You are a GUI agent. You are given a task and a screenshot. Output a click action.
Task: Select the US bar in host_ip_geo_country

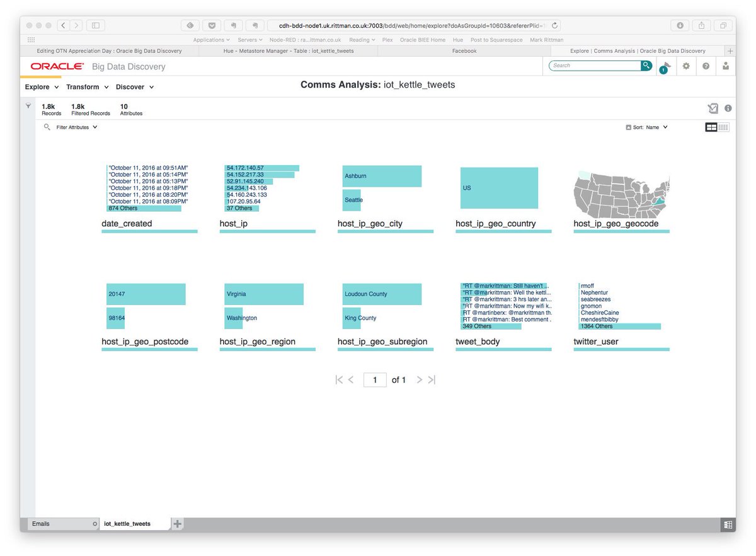[499, 188]
